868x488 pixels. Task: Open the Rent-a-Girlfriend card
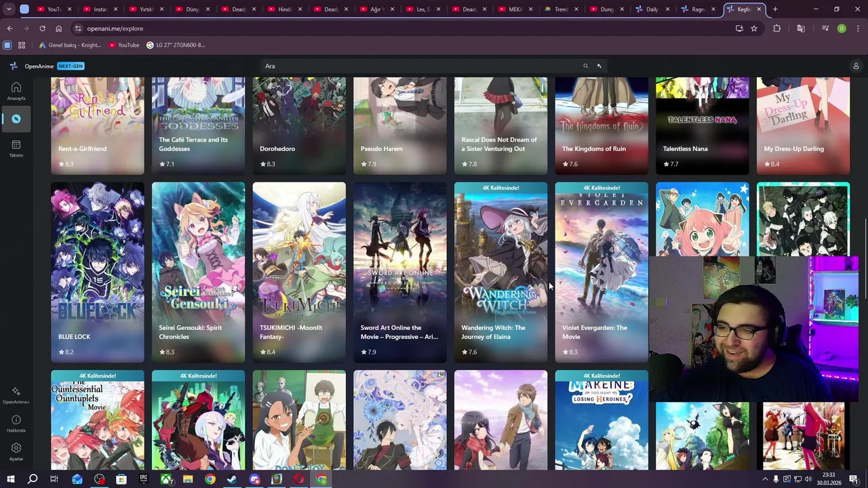pyautogui.click(x=98, y=125)
